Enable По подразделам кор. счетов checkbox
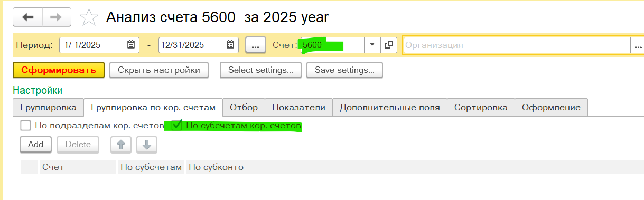Screen dimensions: 644x200 click(25, 126)
